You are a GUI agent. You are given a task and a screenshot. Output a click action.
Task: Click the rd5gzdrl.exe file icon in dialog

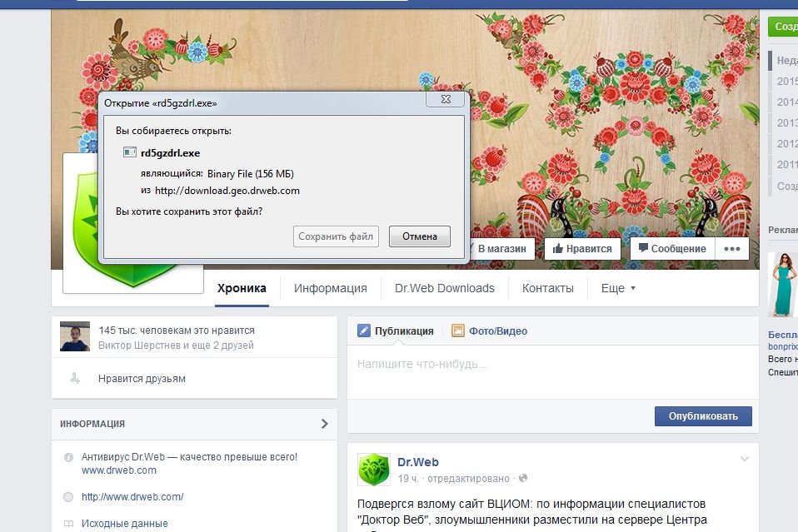(130, 152)
